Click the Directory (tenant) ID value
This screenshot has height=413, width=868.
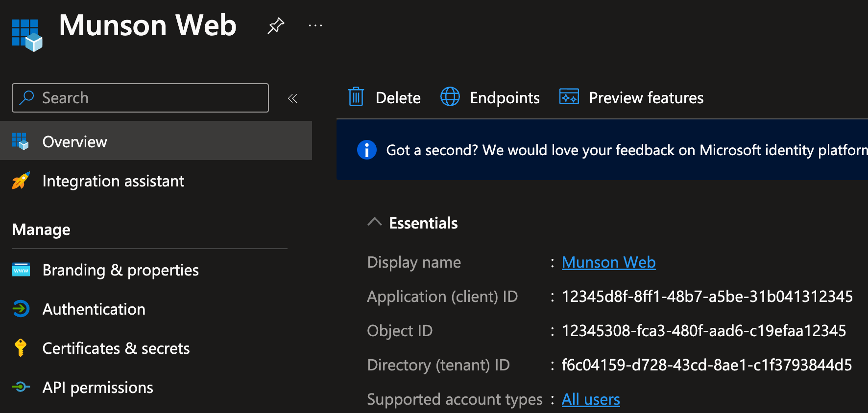click(707, 365)
